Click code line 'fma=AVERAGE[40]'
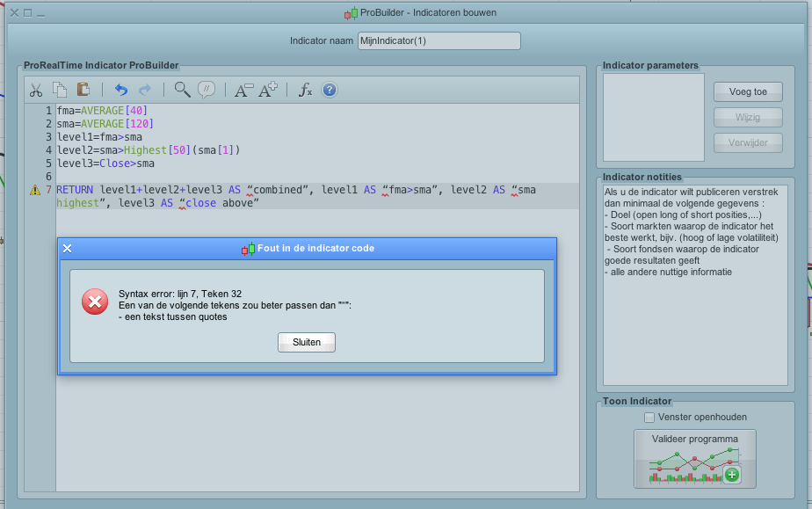This screenshot has width=812, height=509. (x=102, y=110)
